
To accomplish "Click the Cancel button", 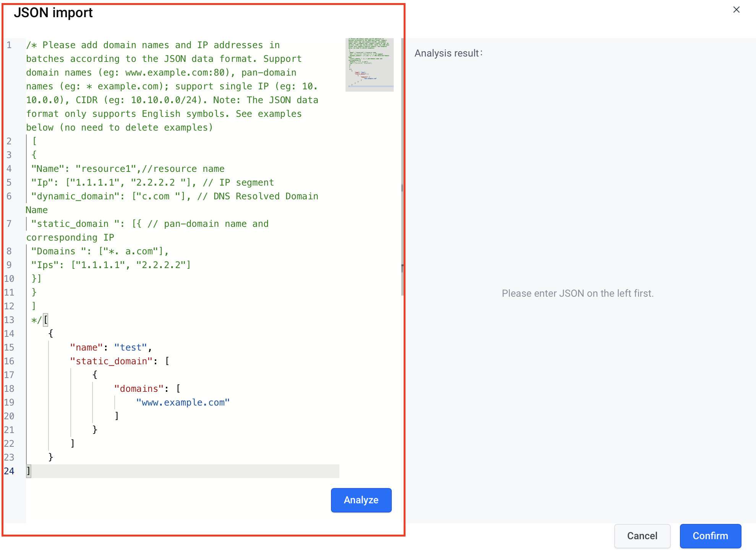I will (x=642, y=536).
